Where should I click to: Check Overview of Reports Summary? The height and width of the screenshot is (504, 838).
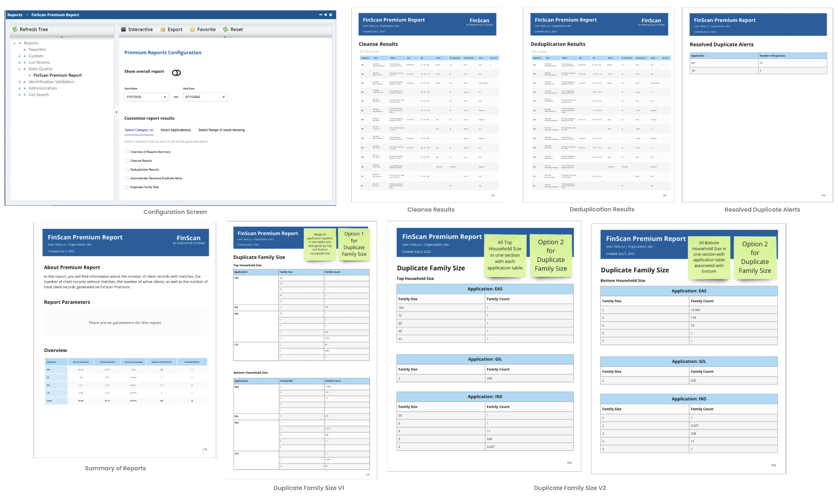(127, 152)
